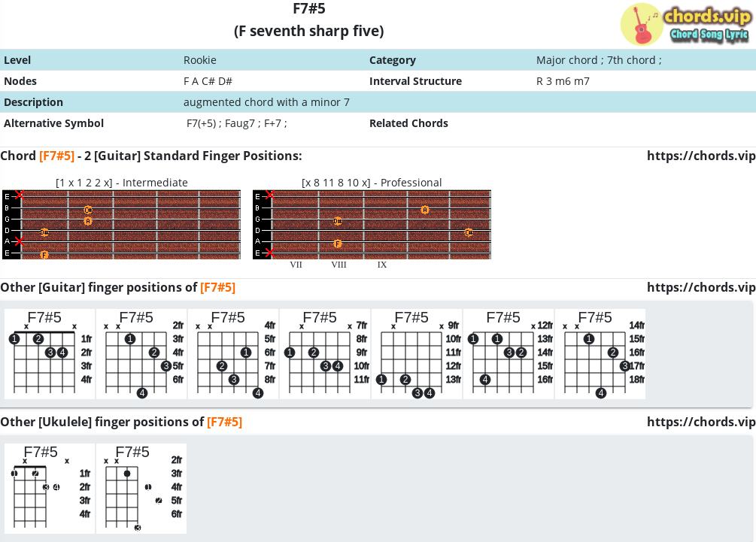Viewport: 756px width, 542px height.
Task: Click the '17fr' label in the 14fr guitar diagram
Action: (x=637, y=366)
